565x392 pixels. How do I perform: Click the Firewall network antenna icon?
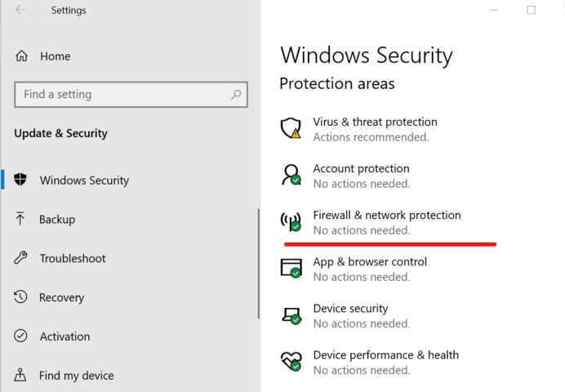click(291, 221)
